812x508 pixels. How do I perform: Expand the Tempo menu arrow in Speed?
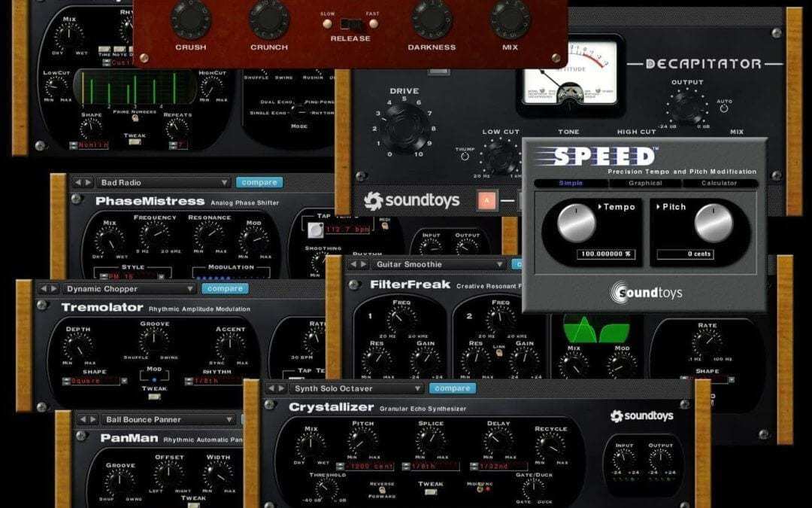point(600,207)
